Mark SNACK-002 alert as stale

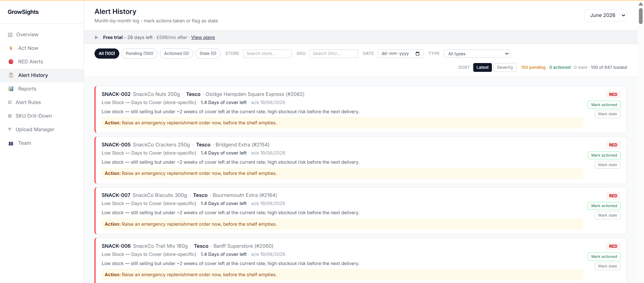click(607, 114)
